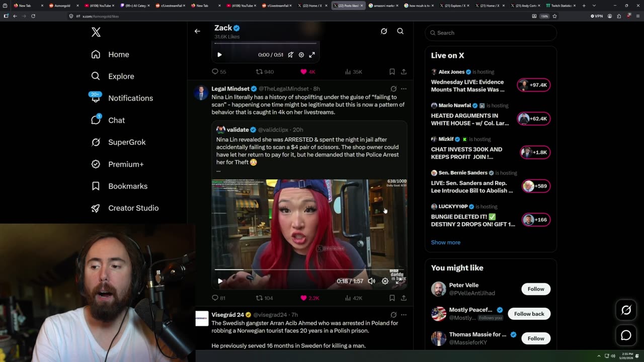Bookmark the post with 35K views
Screen dimensions: 644x362
(392, 72)
